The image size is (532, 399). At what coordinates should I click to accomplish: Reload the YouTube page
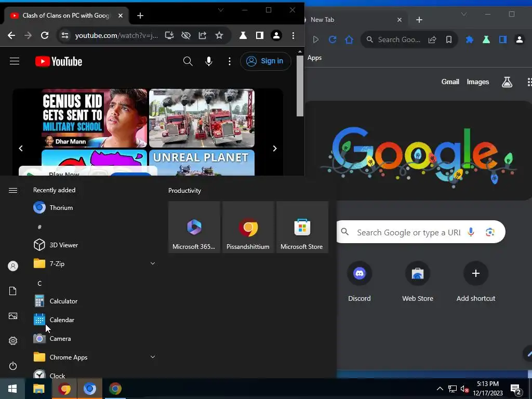click(45, 35)
